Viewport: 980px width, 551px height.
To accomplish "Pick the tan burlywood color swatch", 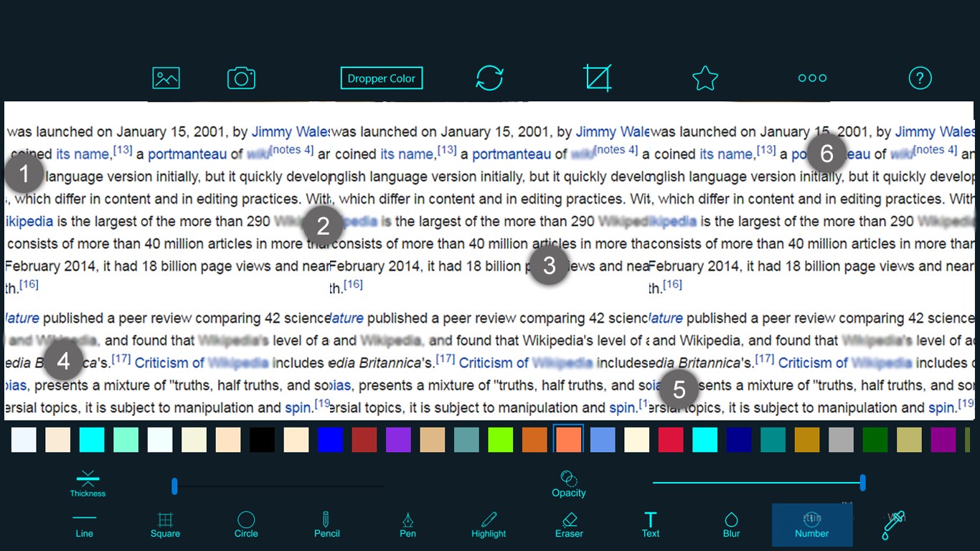I will 433,440.
